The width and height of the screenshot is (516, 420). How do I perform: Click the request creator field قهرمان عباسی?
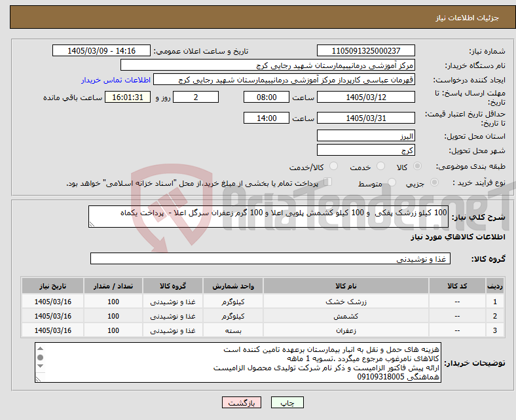point(284,80)
